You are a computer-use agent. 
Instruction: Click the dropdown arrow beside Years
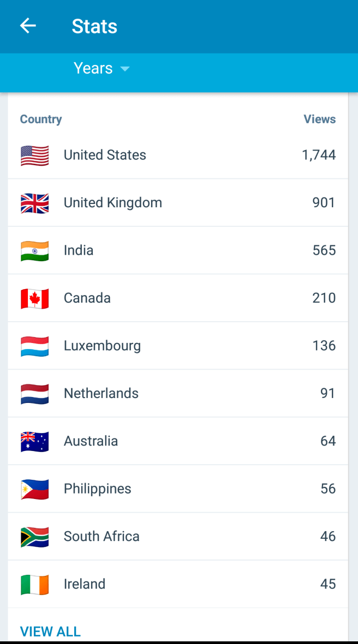tap(125, 69)
